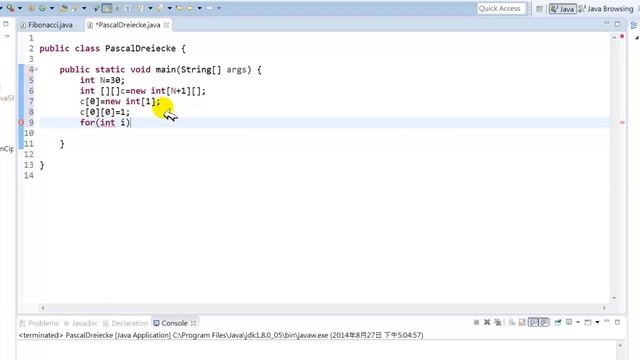Click the Search flashlight toolbar icon
The height and width of the screenshot is (360, 640).
74,8
